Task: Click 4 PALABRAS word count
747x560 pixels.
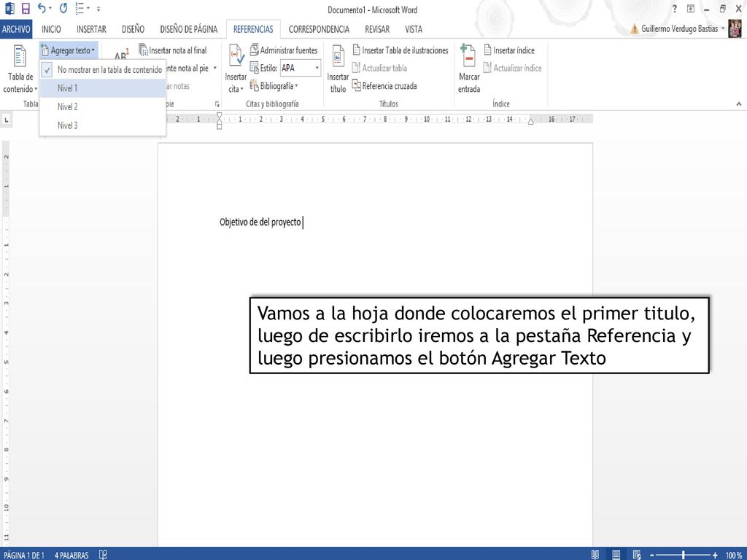Action: click(71, 555)
